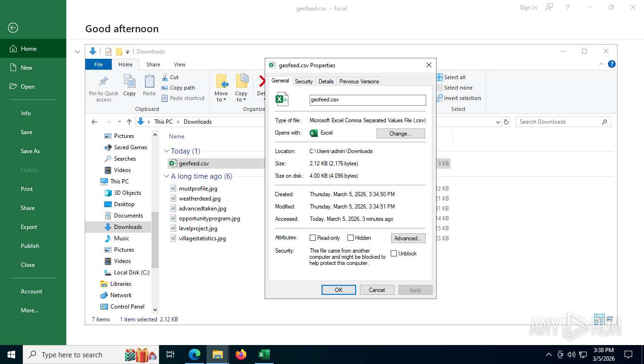Open the Previous Versions tab
Viewport: 644px width, 364px height.
click(x=359, y=82)
